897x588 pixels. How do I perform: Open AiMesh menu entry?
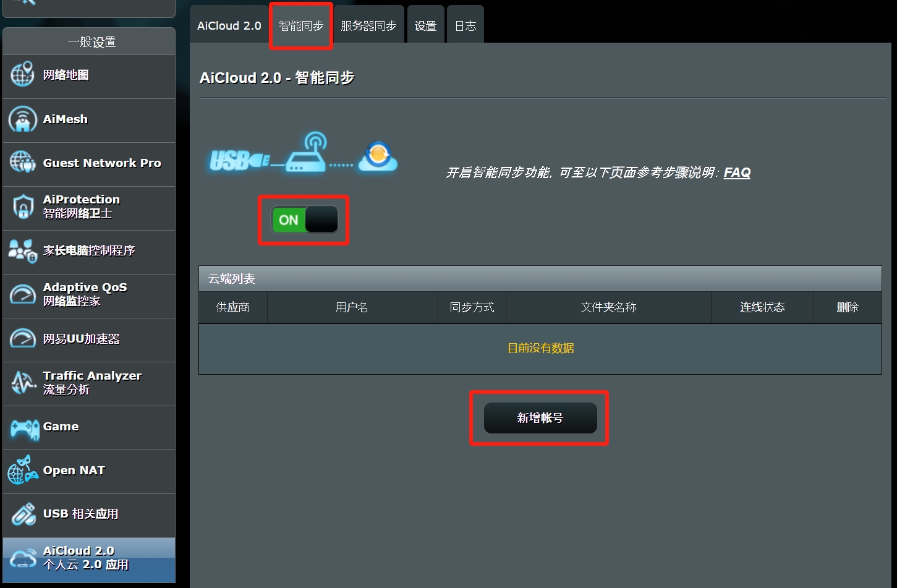click(x=89, y=120)
